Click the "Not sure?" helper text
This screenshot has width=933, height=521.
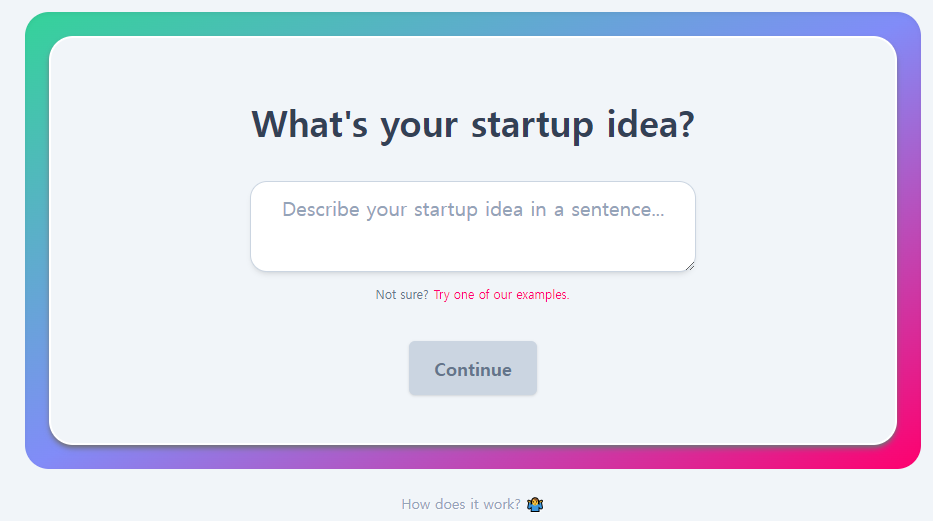[401, 295]
